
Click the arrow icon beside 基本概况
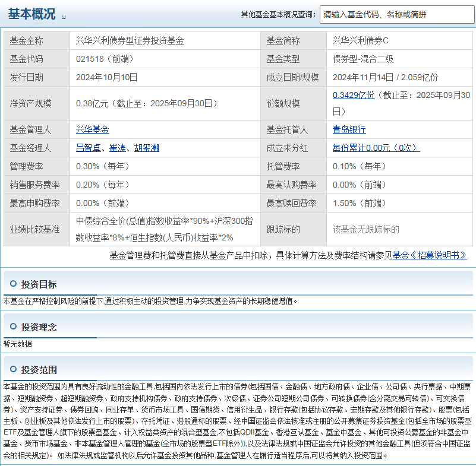(x=64, y=17)
